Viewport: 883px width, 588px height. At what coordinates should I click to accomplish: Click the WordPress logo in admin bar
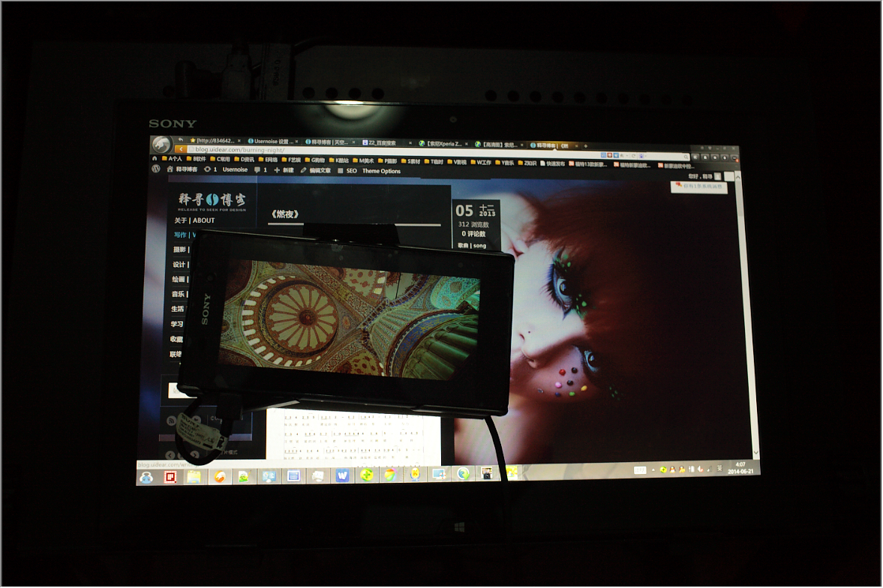point(156,169)
